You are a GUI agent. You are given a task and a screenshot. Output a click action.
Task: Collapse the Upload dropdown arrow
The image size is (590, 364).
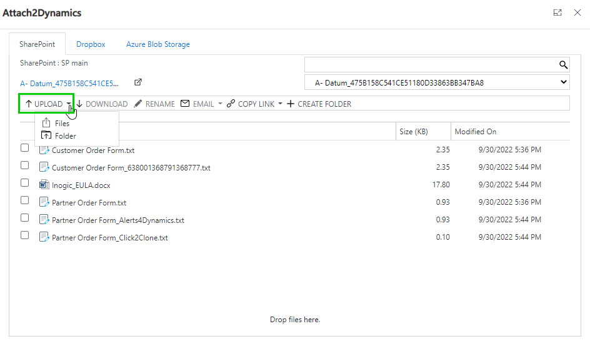point(69,104)
